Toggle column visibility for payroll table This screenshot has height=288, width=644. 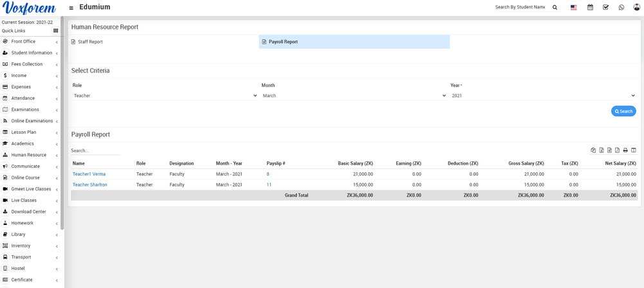click(634, 150)
